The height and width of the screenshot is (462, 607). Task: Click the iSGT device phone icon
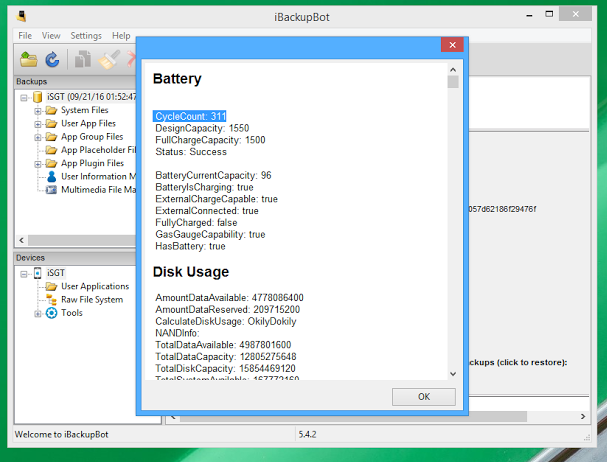pos(38,273)
